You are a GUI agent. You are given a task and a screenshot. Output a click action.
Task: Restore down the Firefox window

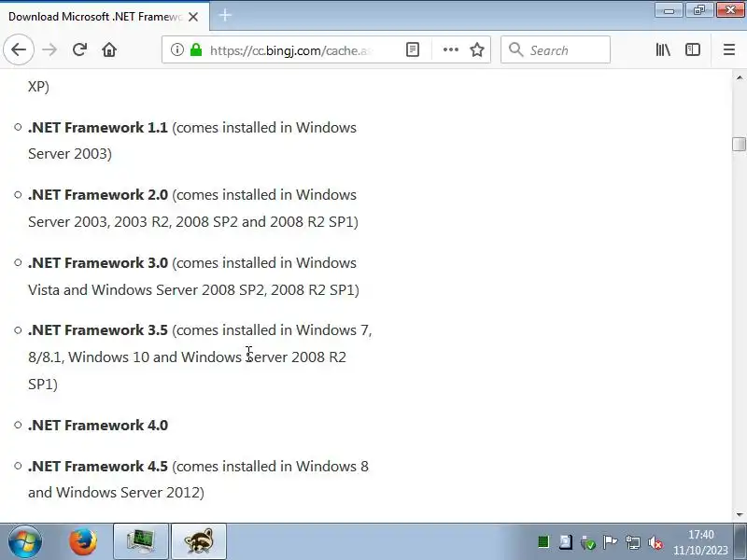[698, 10]
